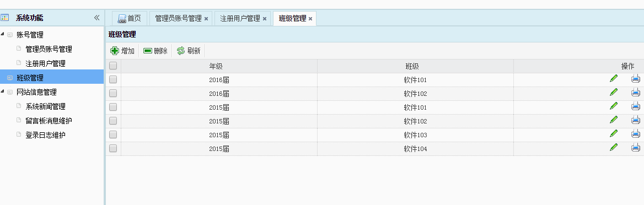The image size is (644, 205).
Task: Check the 2016届 软件102 row checkbox
Action: (x=113, y=93)
